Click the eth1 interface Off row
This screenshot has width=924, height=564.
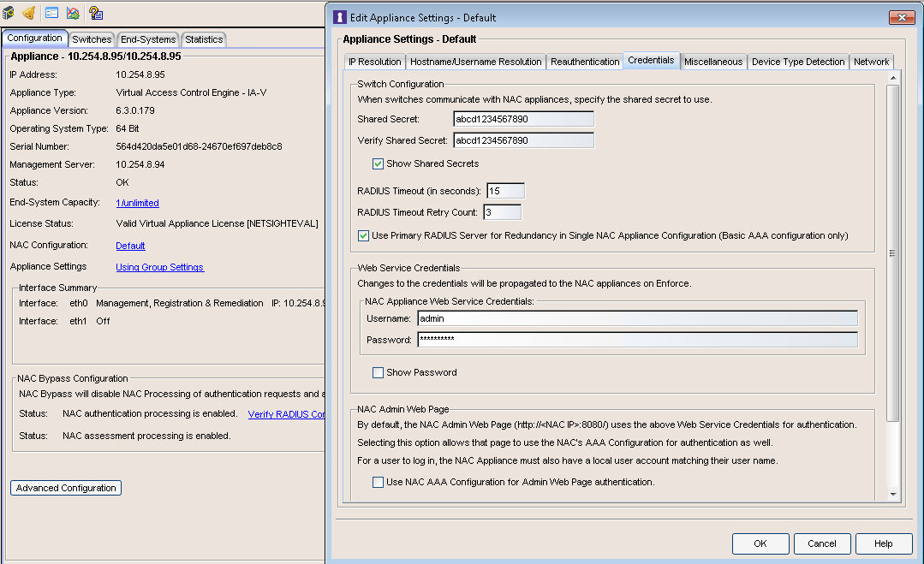tap(64, 322)
